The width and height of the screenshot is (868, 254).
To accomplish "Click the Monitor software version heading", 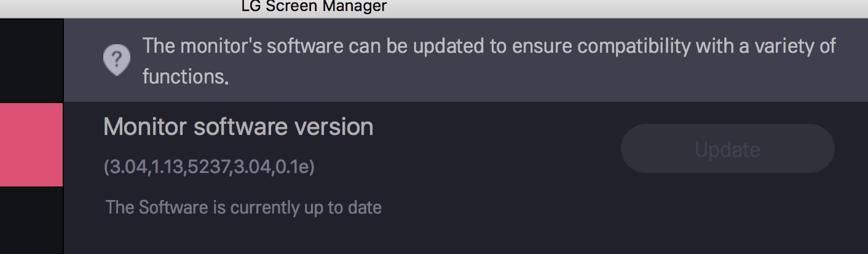I will pos(239,127).
